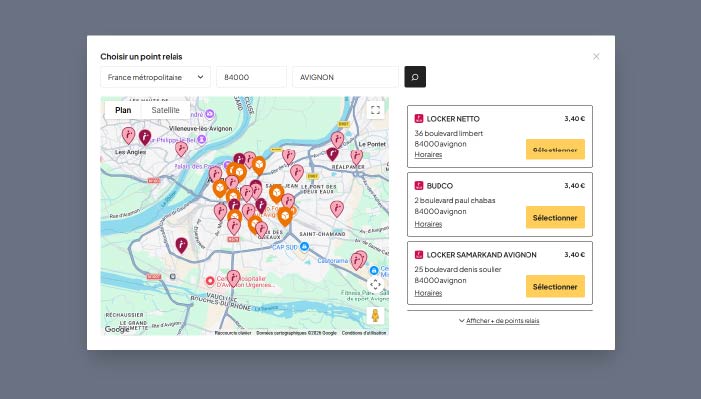The width and height of the screenshot is (701, 399).
Task: Select the pink marker above LE PONT DES DEUX EAUX
Action: point(297,173)
